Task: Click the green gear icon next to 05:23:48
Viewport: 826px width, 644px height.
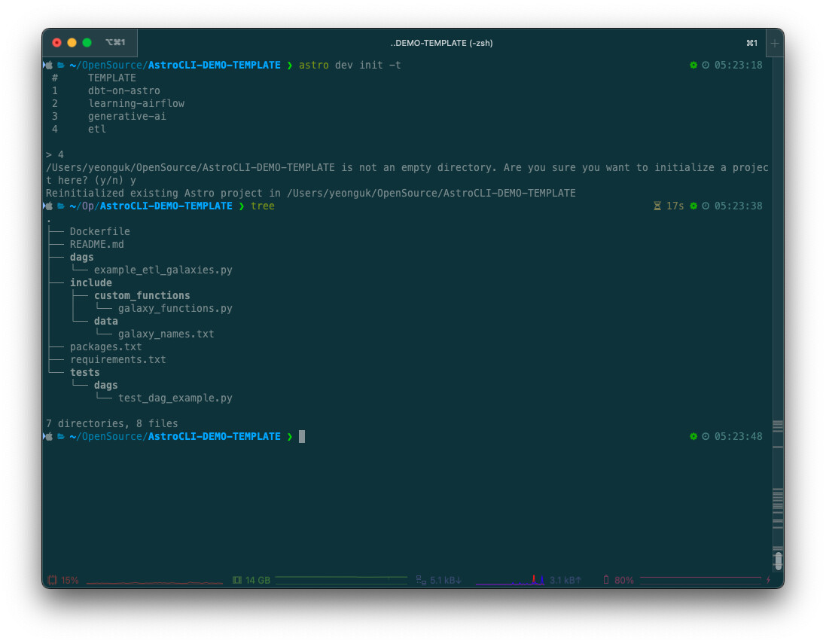Action: pos(693,436)
